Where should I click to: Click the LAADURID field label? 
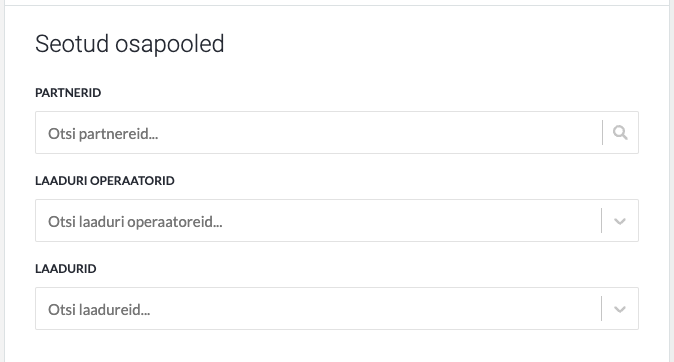pos(66,269)
